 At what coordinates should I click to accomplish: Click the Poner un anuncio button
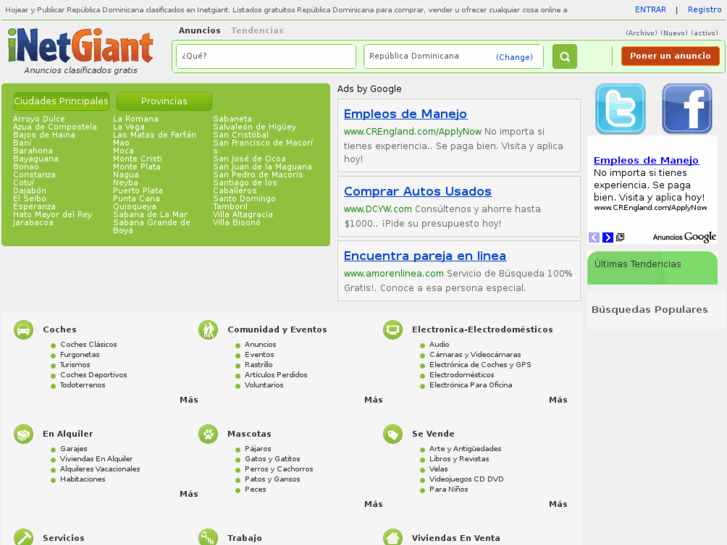click(x=670, y=56)
